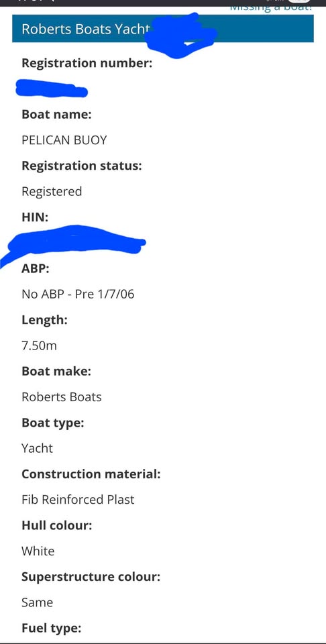Tap the 'Boat name:' label

point(56,115)
